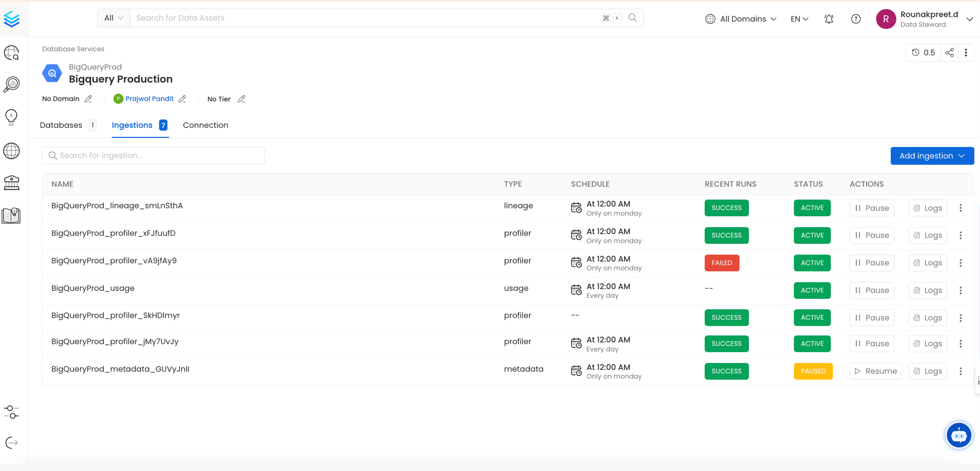The width and height of the screenshot is (980, 471).
Task: Open Prajwal Pandit's profile link
Action: pos(149,99)
